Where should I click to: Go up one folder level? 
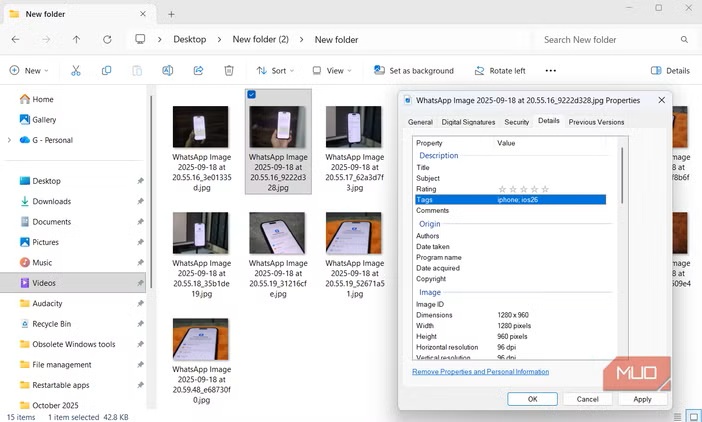(76, 39)
